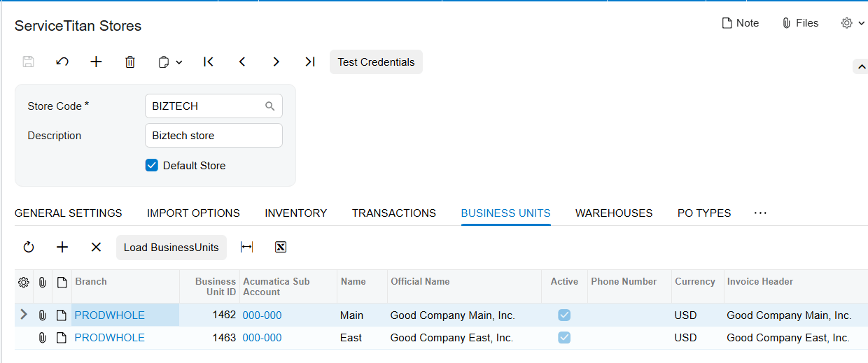Open the Warehouses tab
Screen dimensions: 868x363
tap(614, 213)
